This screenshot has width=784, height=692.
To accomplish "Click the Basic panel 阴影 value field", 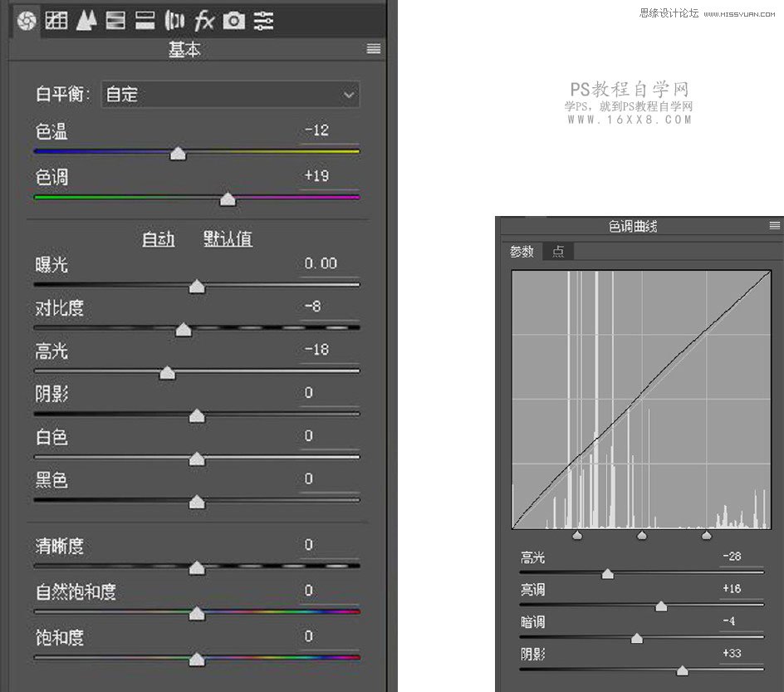I will coord(329,393).
